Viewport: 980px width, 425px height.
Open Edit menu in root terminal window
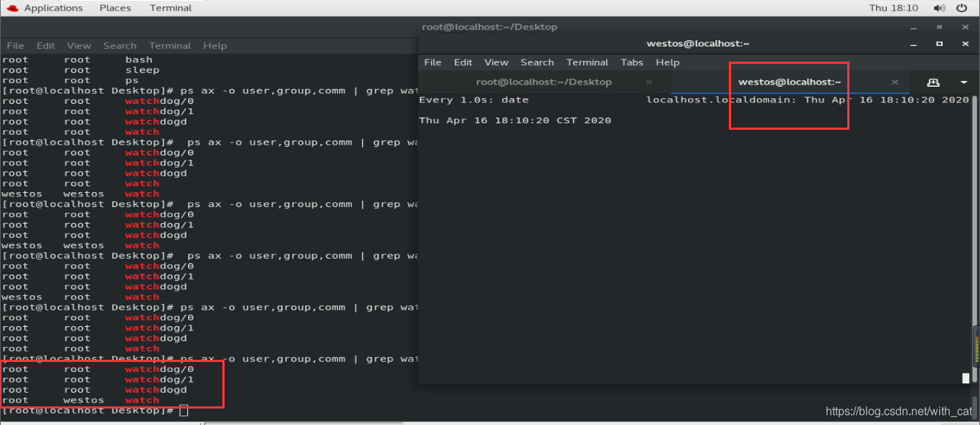tap(46, 45)
